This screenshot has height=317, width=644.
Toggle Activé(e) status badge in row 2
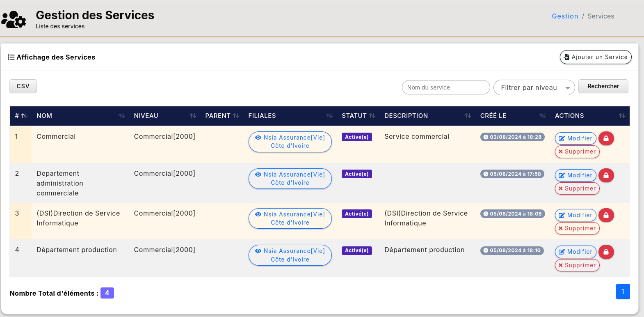point(356,174)
